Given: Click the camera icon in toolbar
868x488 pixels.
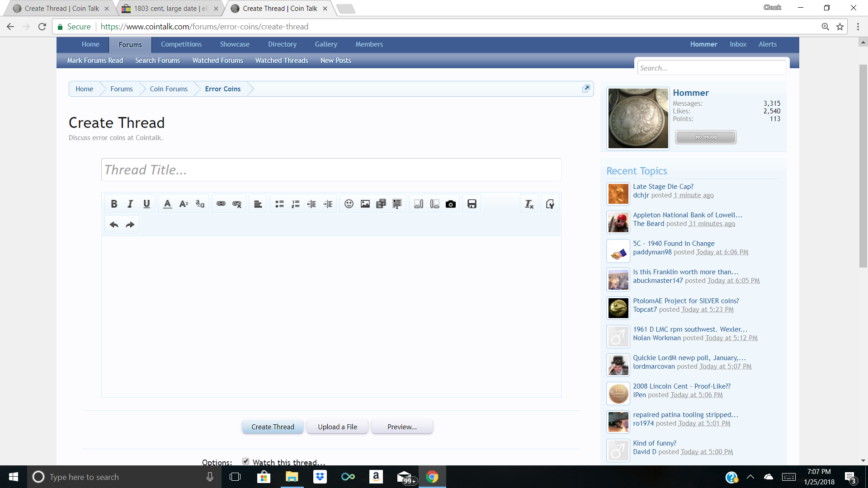Looking at the screenshot, I should 450,204.
